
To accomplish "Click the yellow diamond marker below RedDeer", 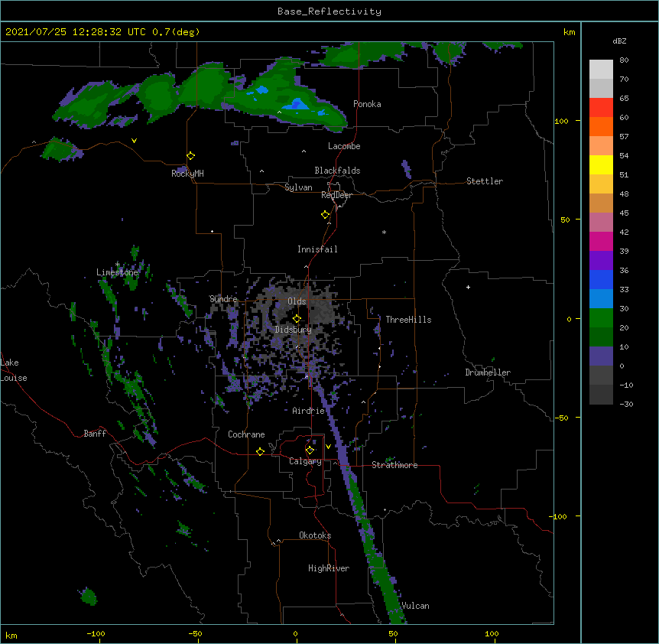I will pyautogui.click(x=325, y=215).
